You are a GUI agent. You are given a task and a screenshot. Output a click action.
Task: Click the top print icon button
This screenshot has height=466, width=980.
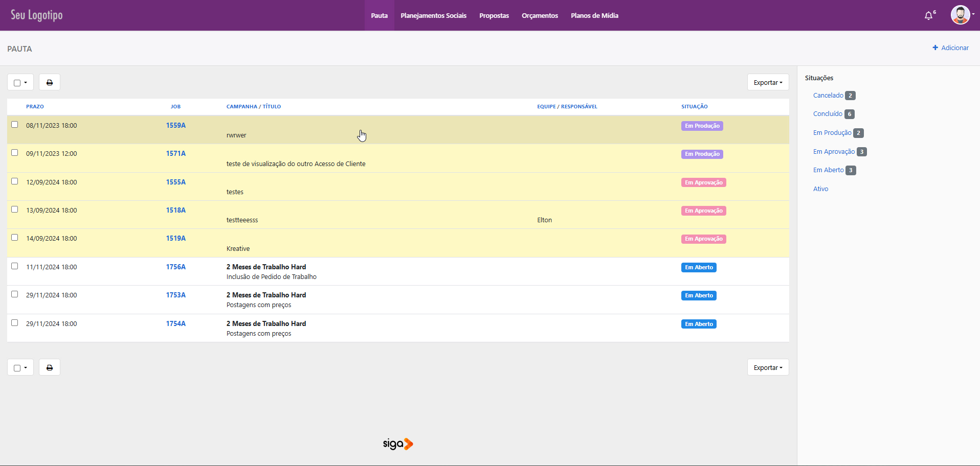click(50, 82)
